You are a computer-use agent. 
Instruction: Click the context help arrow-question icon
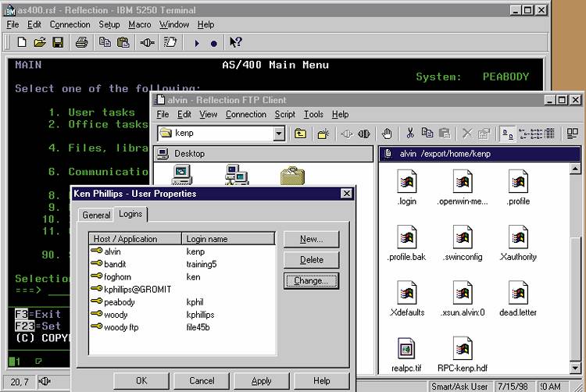[235, 42]
